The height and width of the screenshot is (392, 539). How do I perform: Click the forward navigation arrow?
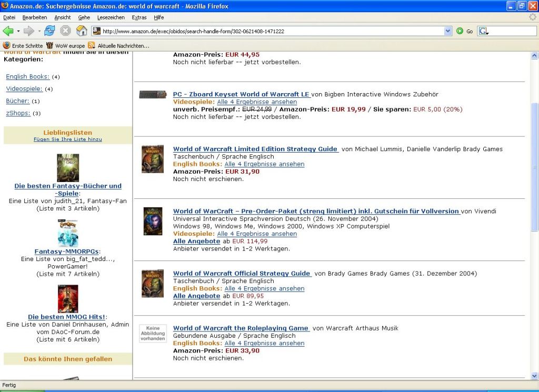pos(28,31)
